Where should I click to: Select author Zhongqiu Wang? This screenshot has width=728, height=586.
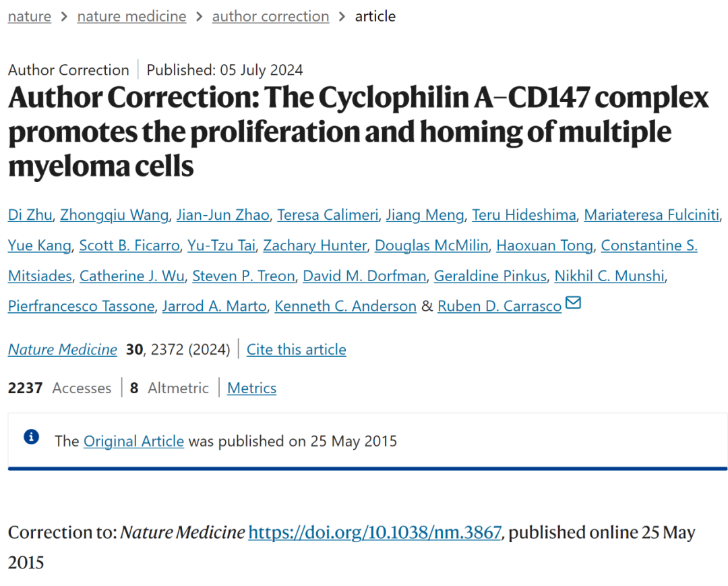click(114, 215)
